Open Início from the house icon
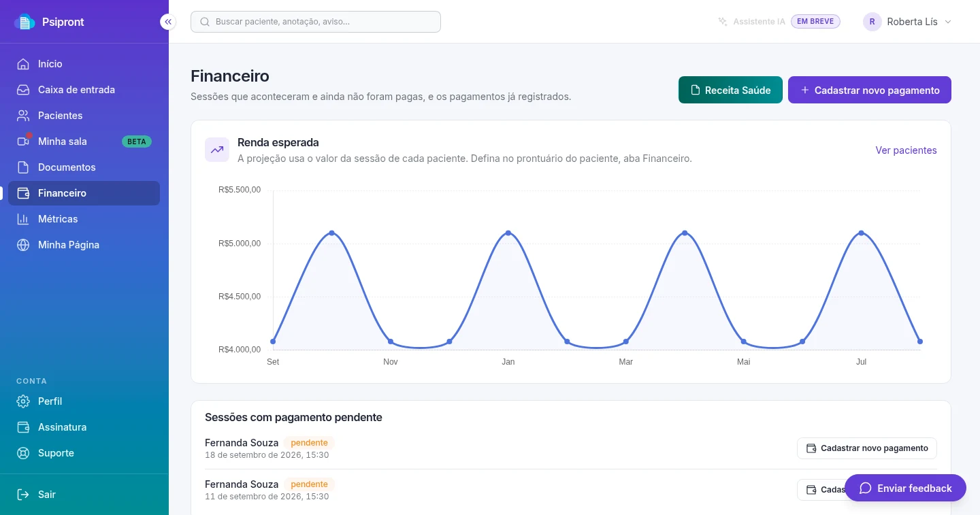This screenshot has height=515, width=980. (x=23, y=64)
